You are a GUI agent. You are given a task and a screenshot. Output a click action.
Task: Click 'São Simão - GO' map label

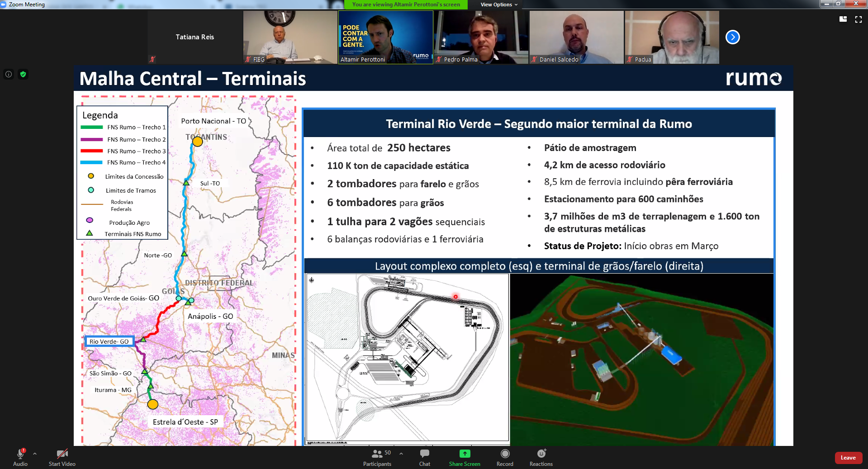point(110,373)
